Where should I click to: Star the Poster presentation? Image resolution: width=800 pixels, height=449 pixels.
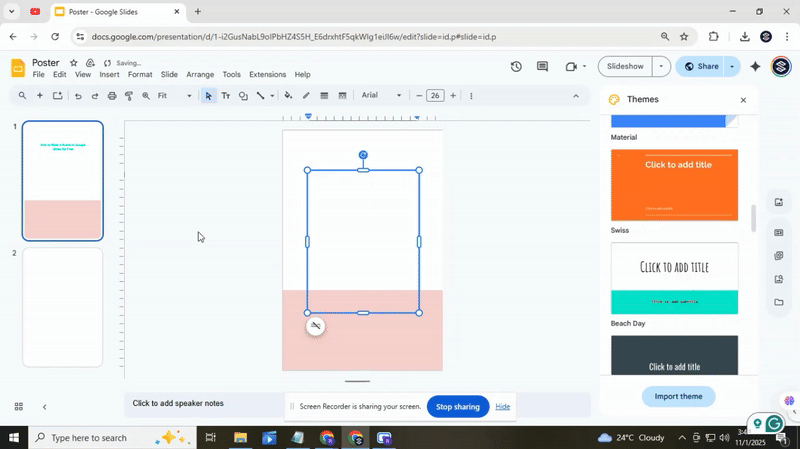[x=73, y=63]
